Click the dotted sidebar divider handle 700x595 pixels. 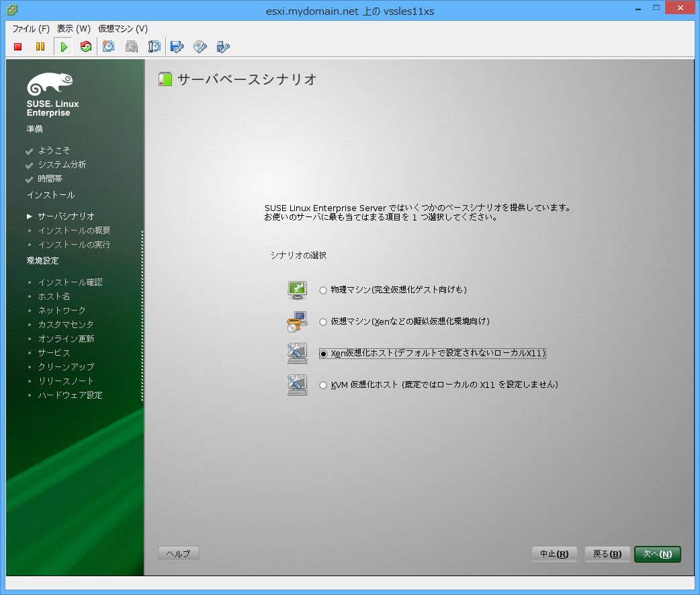coord(142,315)
